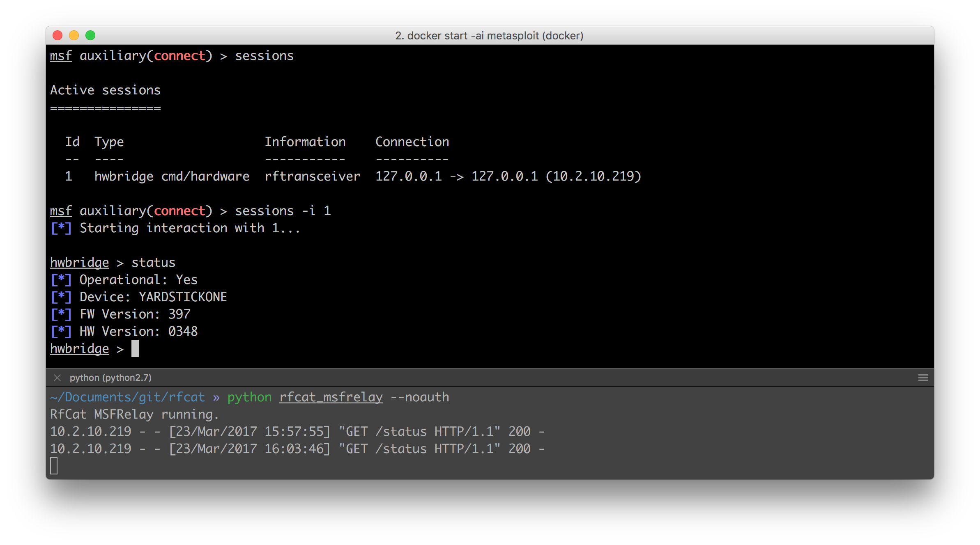Click the 'sessions -i 1' command text
980x545 pixels.
(283, 211)
